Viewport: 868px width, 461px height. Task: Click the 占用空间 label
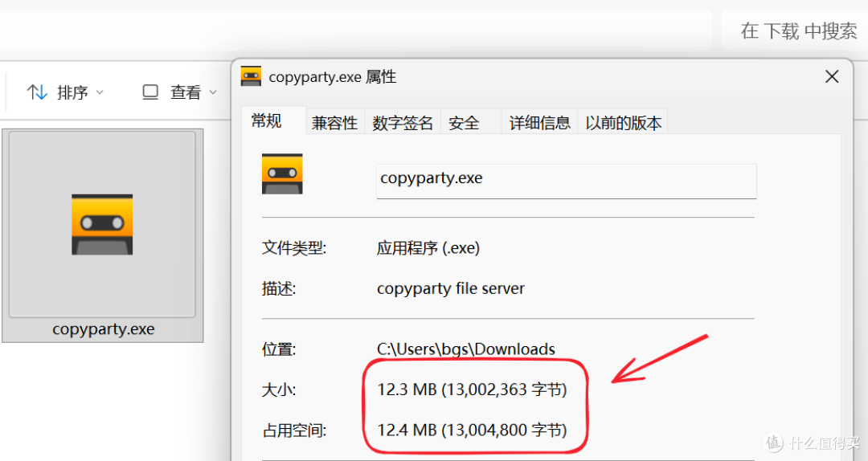point(294,430)
